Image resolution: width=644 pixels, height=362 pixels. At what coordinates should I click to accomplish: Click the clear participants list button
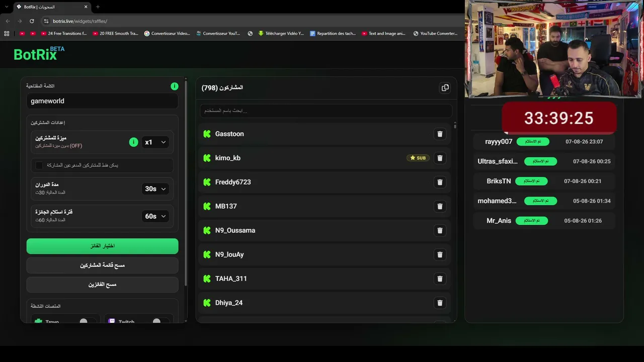[x=103, y=265]
